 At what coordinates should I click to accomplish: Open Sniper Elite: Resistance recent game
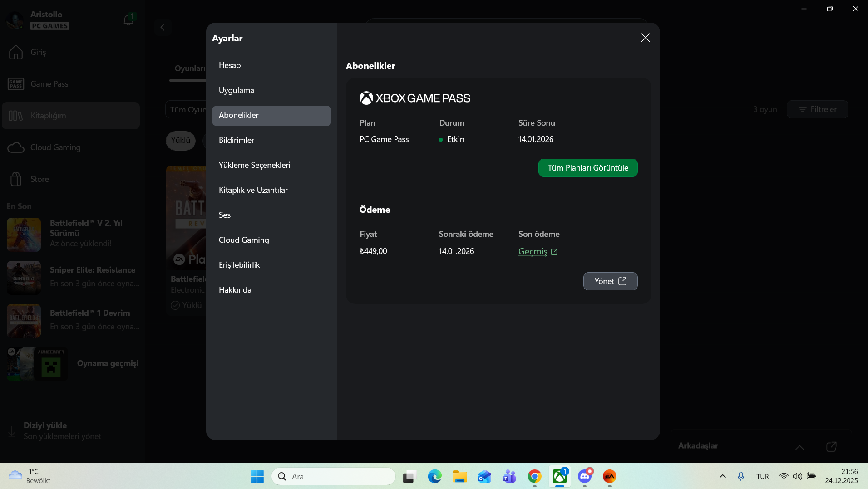pos(73,278)
